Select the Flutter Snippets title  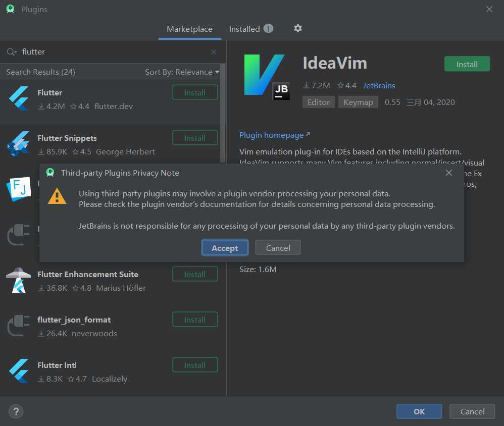pyautogui.click(x=67, y=138)
